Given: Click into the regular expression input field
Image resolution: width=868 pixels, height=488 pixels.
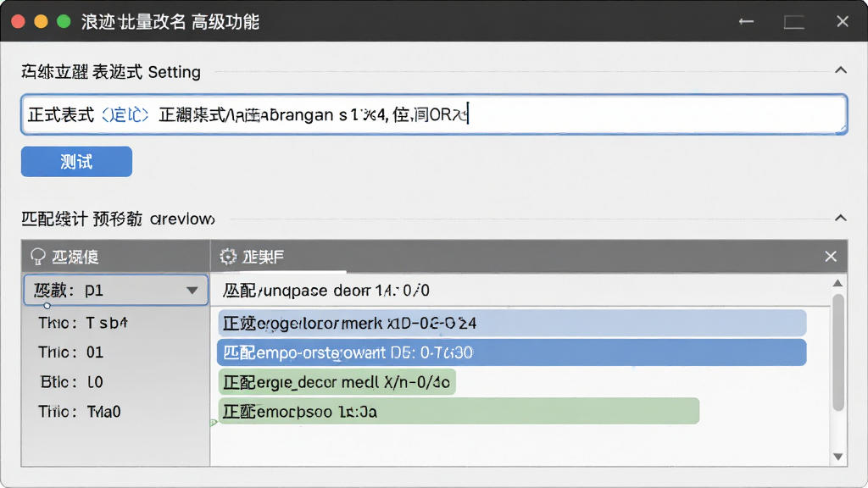Looking at the screenshot, I should [434, 114].
